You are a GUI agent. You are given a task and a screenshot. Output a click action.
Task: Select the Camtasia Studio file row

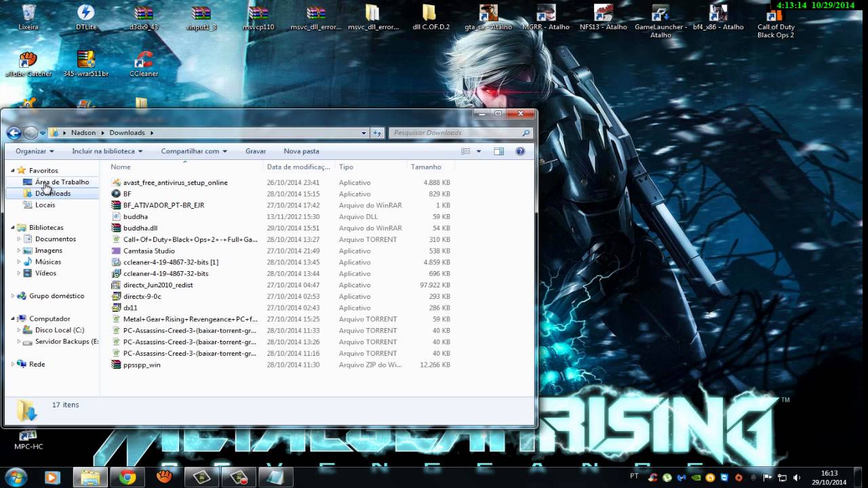pyautogui.click(x=281, y=251)
